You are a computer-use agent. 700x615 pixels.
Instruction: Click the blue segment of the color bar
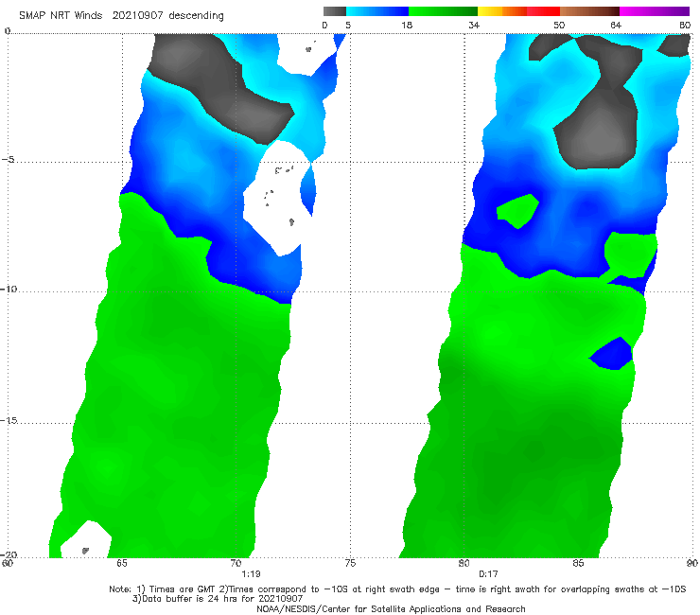(377, 11)
